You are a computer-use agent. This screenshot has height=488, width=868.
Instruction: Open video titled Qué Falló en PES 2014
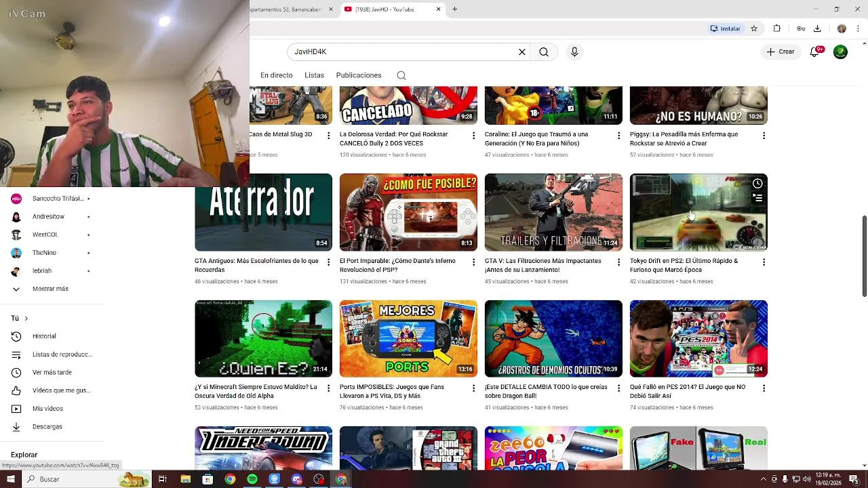[687, 391]
